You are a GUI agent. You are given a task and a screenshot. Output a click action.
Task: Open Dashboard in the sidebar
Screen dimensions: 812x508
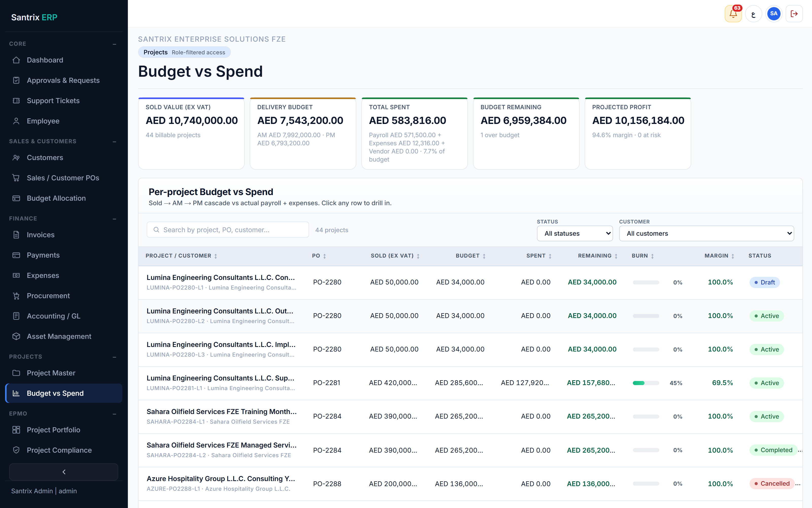point(64,60)
